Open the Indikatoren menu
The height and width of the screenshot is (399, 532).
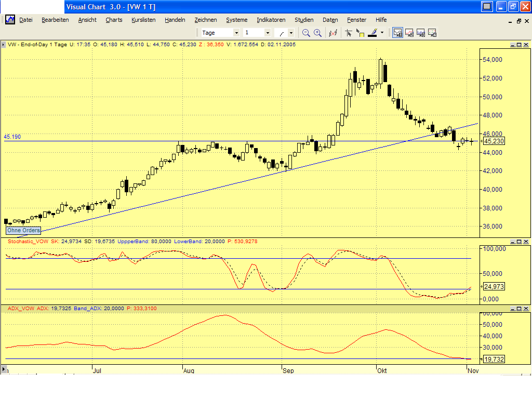click(271, 20)
